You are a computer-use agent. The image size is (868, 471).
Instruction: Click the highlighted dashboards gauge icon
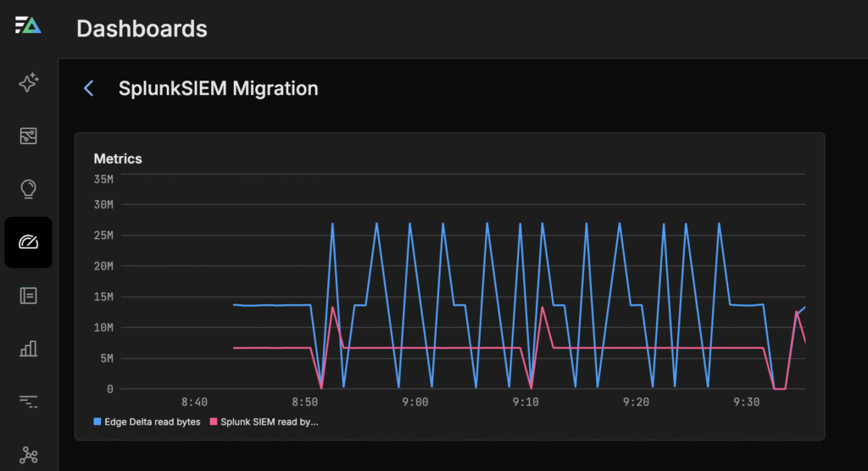tap(29, 242)
